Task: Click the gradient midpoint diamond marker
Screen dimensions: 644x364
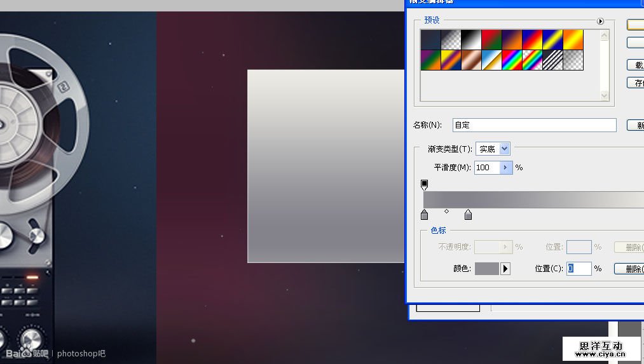Action: pyautogui.click(x=446, y=211)
